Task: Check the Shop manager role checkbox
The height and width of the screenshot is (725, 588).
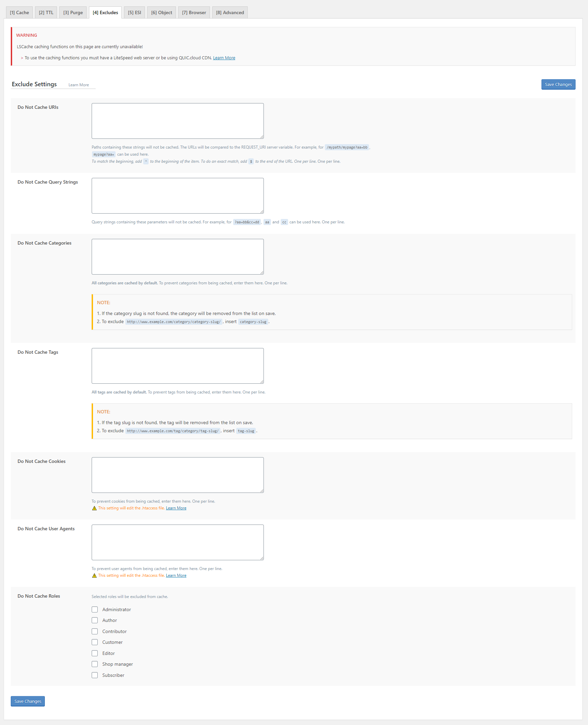Action: [x=95, y=664]
